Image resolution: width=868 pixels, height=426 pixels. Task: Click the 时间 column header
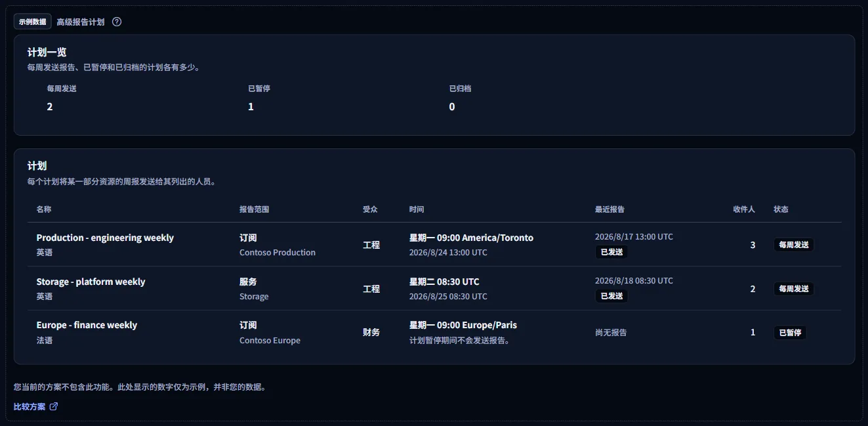coord(417,209)
